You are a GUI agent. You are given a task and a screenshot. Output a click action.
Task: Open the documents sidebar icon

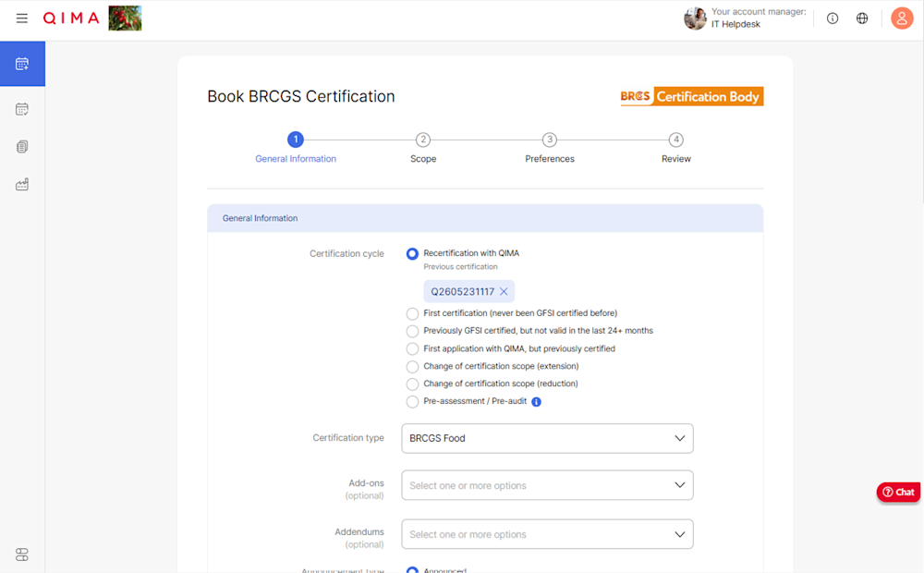22,147
